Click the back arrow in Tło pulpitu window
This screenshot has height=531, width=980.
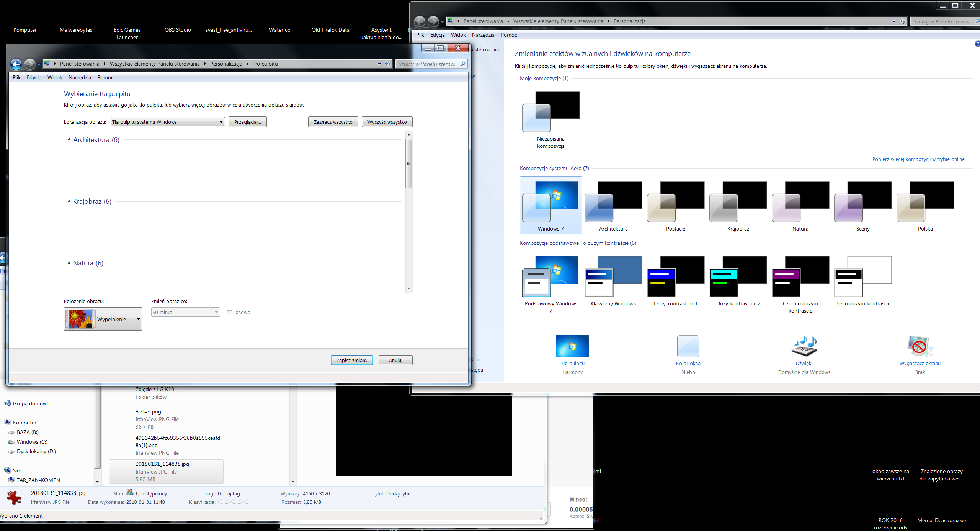coord(16,64)
